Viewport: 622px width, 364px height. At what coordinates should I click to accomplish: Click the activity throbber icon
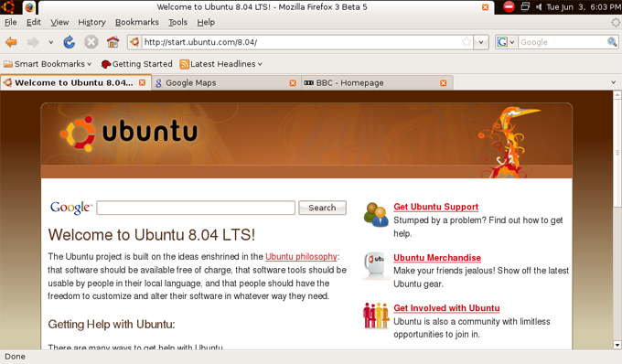(616, 22)
